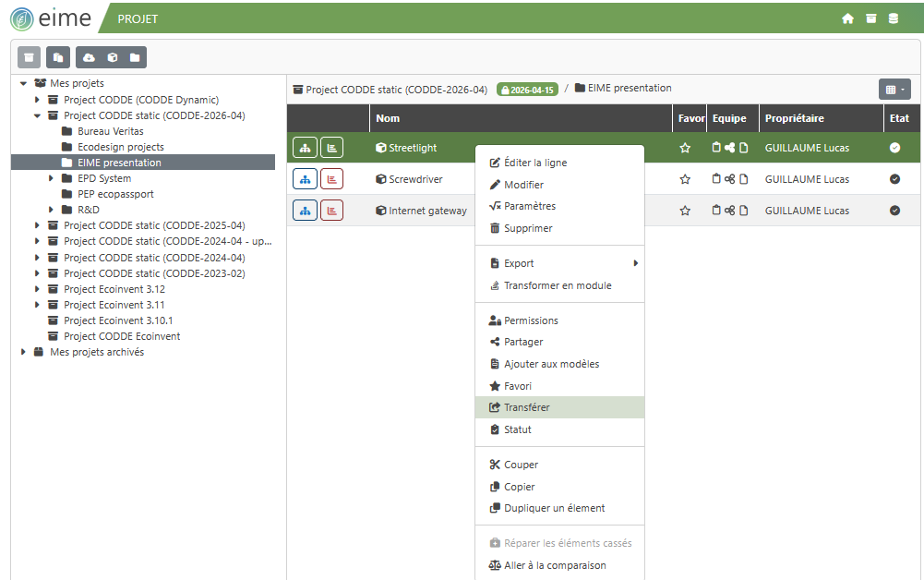Sort by Propriétaire column header
The width and height of the screenshot is (924, 580).
(x=821, y=118)
